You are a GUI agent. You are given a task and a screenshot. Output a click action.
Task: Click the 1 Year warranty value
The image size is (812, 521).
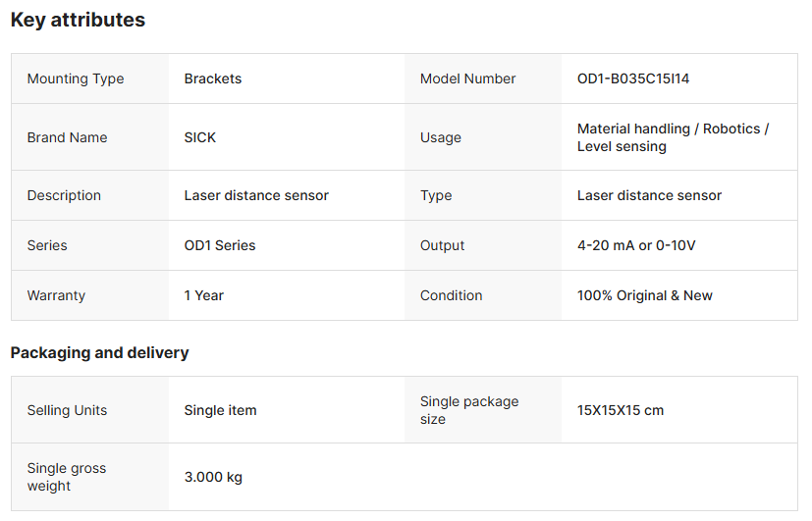click(x=203, y=295)
